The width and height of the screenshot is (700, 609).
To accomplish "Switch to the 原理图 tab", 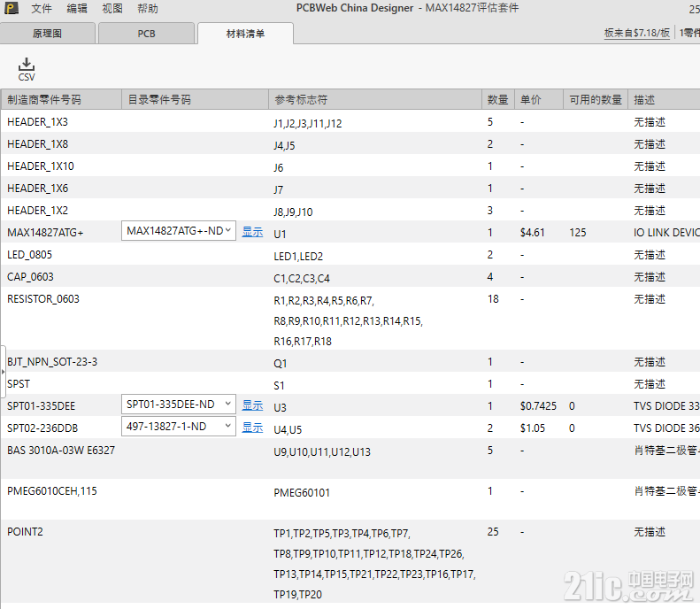I will pyautogui.click(x=47, y=34).
